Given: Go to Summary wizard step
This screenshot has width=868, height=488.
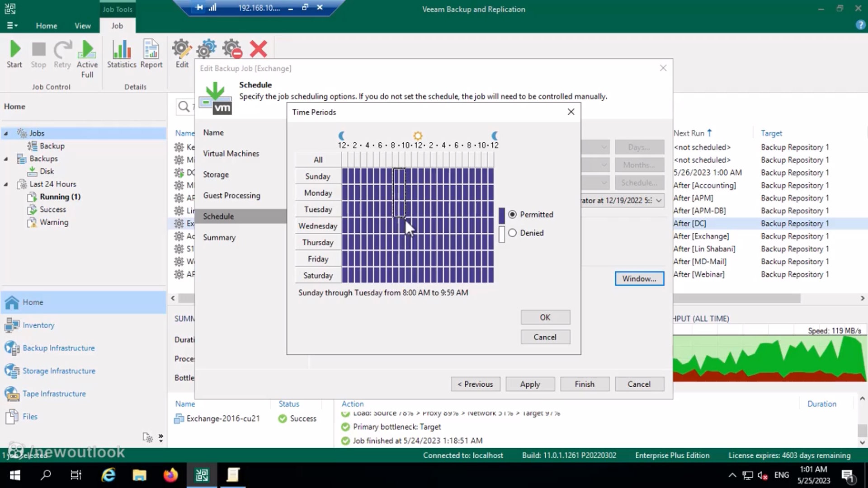Looking at the screenshot, I should pos(219,237).
